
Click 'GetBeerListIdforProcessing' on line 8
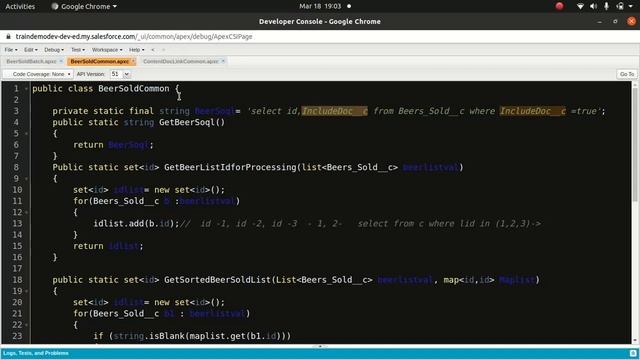[230, 167]
